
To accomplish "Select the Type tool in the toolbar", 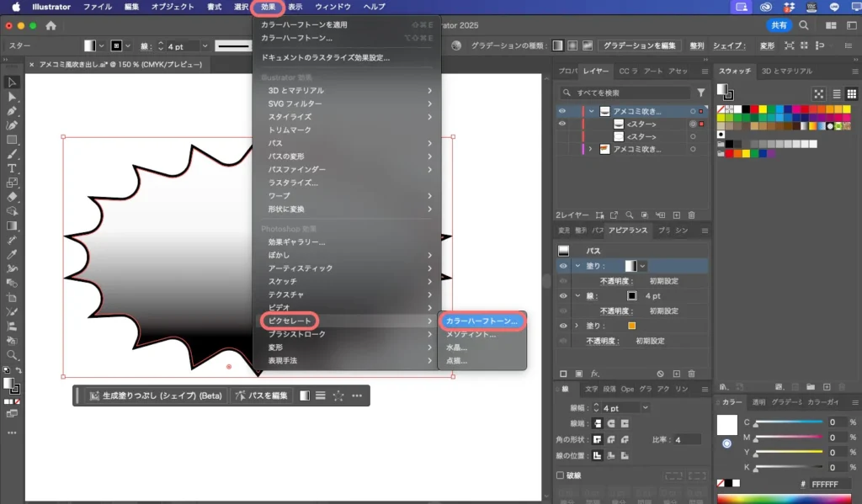I will click(13, 168).
